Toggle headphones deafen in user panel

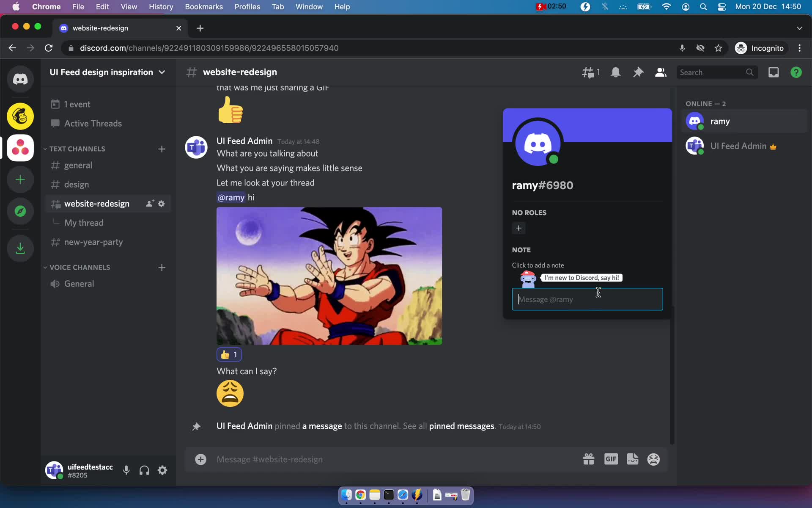click(144, 470)
